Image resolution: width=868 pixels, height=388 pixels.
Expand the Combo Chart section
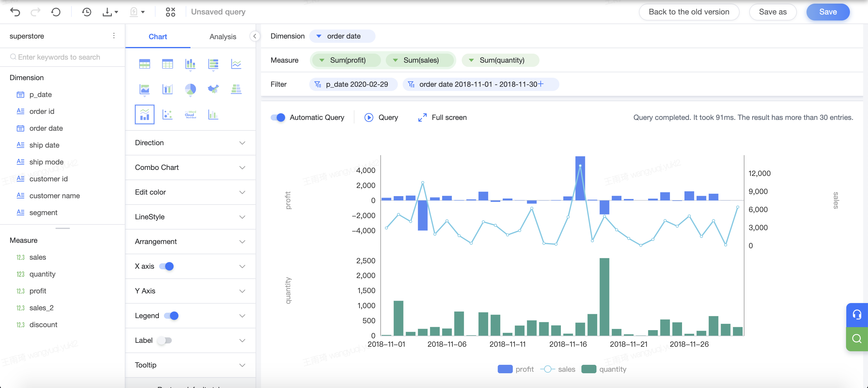(x=190, y=167)
